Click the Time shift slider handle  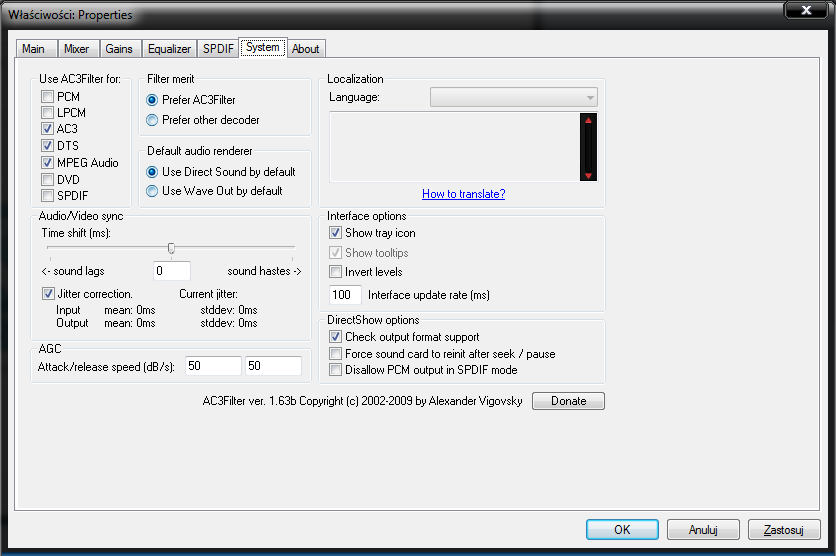171,248
